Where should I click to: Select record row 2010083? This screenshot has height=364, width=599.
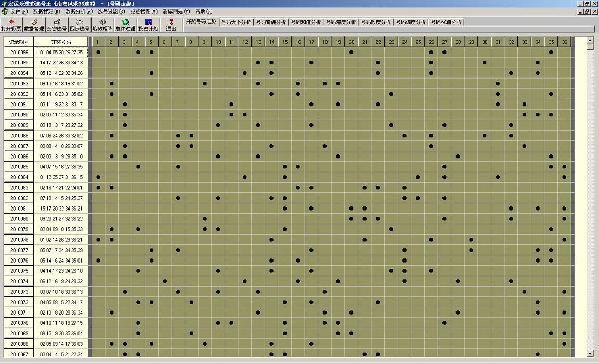tap(19, 188)
